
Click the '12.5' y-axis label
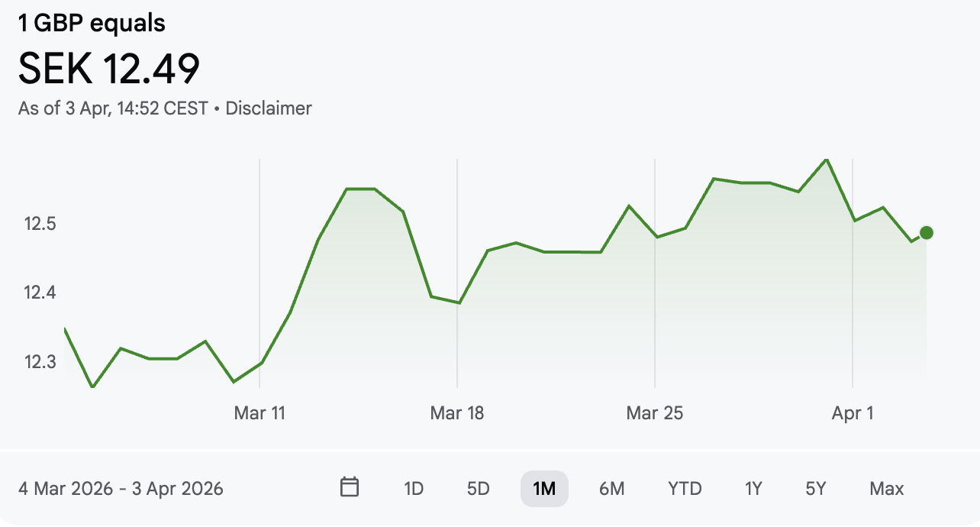(40, 225)
